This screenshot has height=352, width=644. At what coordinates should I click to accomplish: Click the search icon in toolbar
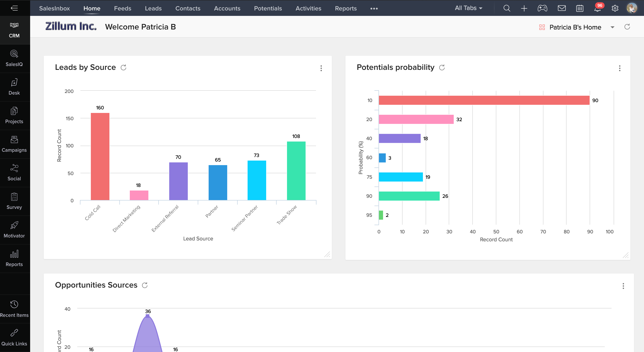(x=506, y=8)
